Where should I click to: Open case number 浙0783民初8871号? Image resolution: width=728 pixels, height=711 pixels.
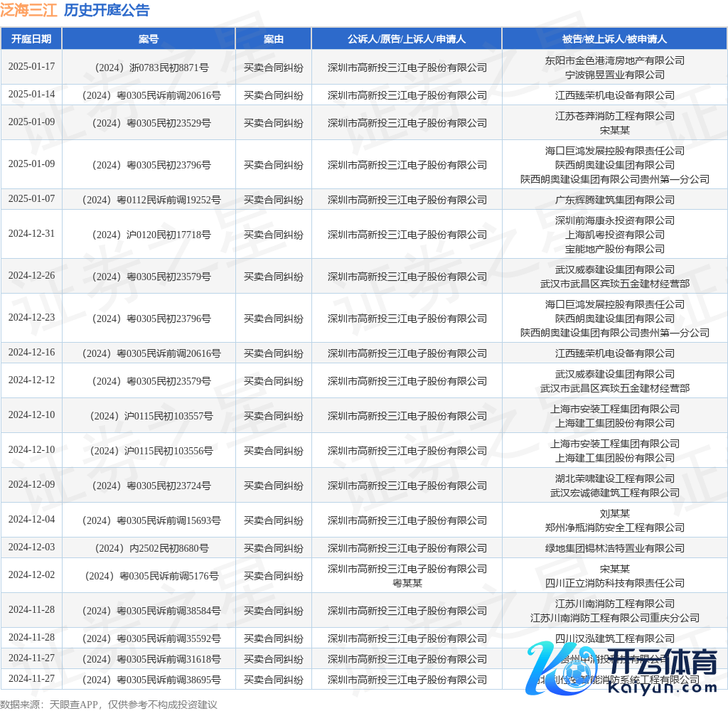pos(149,68)
